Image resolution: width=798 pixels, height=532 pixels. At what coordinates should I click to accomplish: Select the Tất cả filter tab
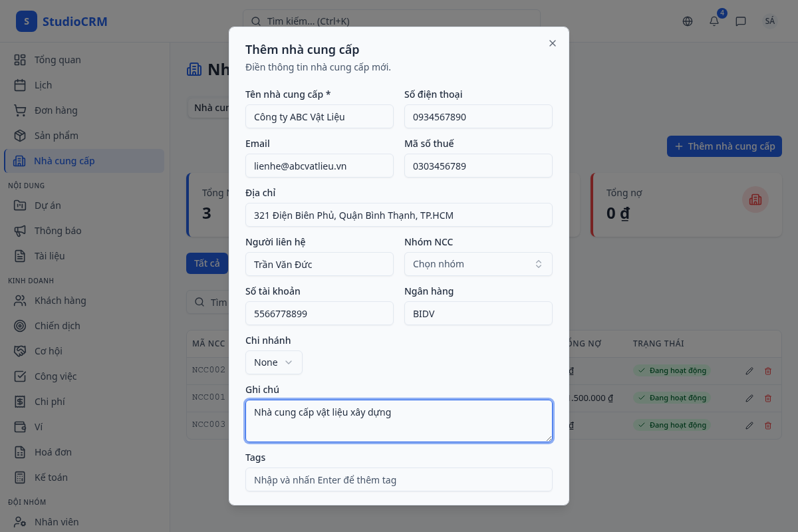207,263
